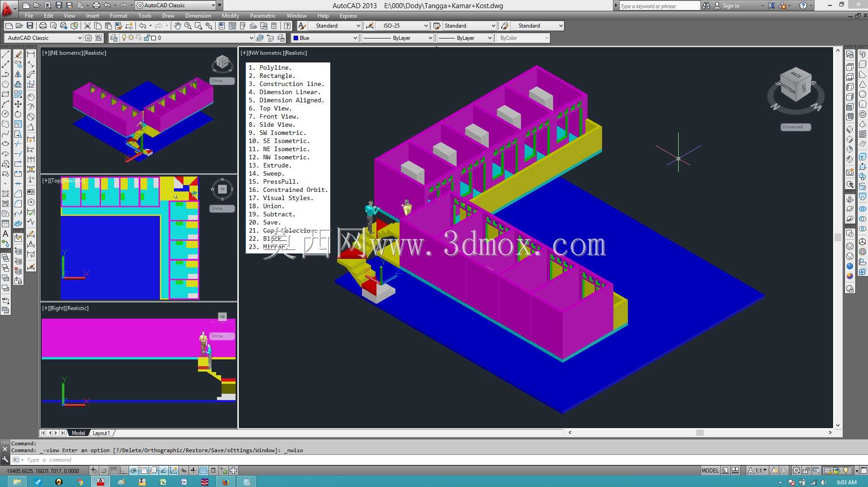This screenshot has height=487, width=868.
Task: Click the Zoom Window icon
Action: (x=198, y=26)
